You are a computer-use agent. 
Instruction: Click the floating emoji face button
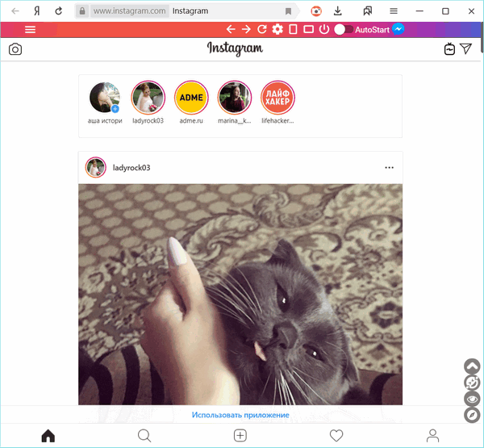pyautogui.click(x=472, y=383)
